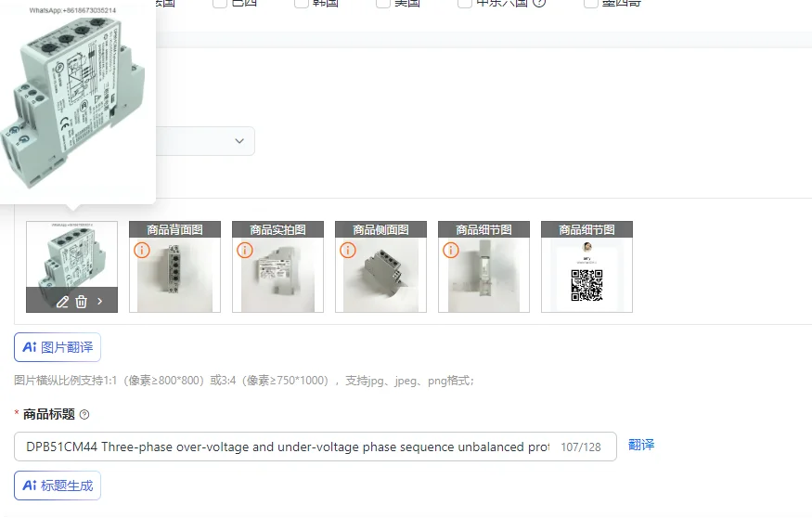Show help tooltip next to 中东六国
This screenshot has width=812, height=518.
[539, 3]
